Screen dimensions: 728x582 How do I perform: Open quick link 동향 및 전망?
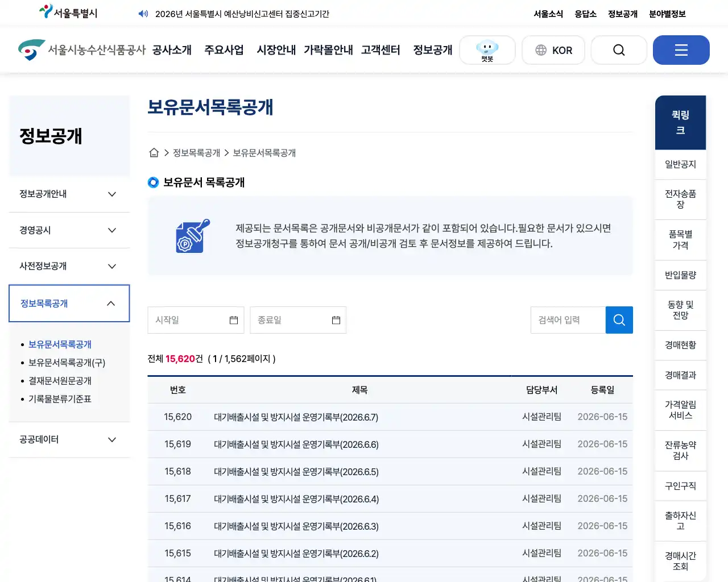pyautogui.click(x=681, y=310)
